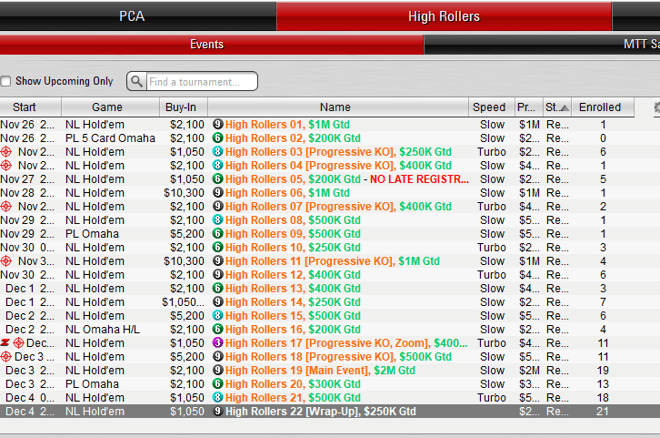Click PL 5 Card Omaha game cell
Screen dimensions: 660x438
tap(110, 138)
